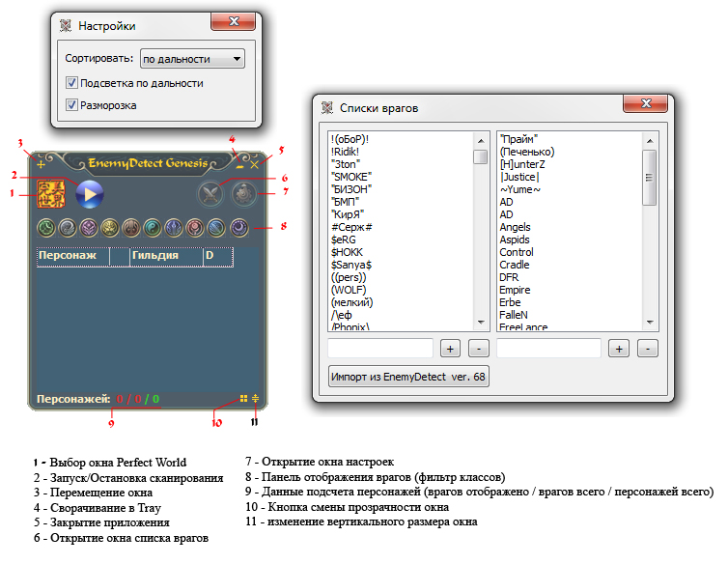
Task: Click down arrow of right list scrollbar
Action: pyautogui.click(x=650, y=323)
